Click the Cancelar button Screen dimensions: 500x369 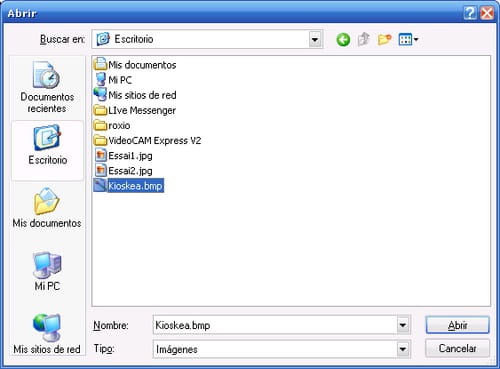point(457,349)
